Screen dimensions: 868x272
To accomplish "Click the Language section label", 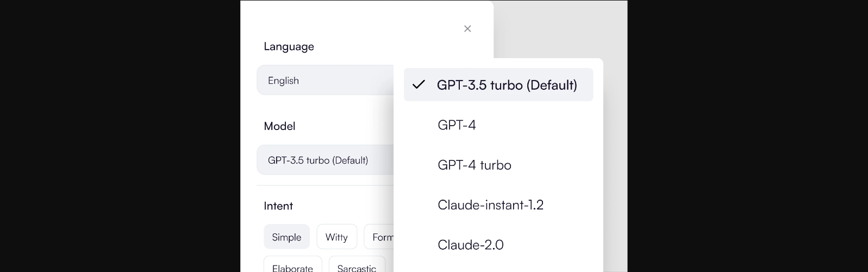I will point(289,47).
